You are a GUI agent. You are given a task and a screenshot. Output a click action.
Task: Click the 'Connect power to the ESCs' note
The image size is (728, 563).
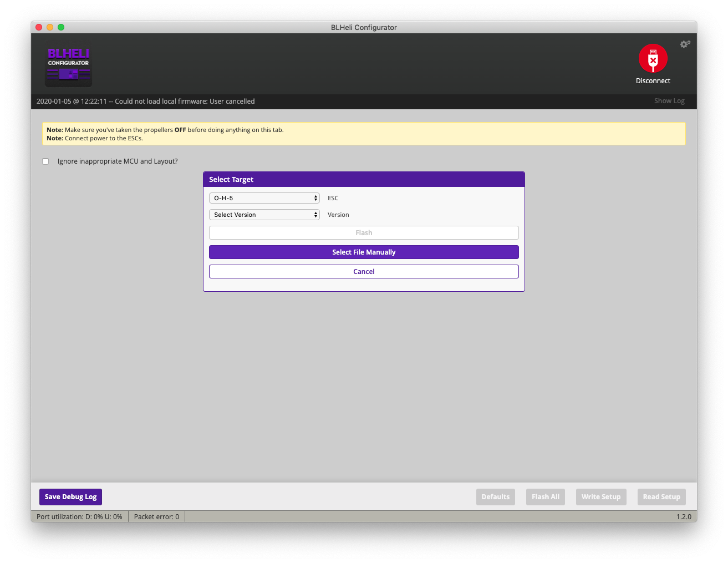pyautogui.click(x=95, y=138)
